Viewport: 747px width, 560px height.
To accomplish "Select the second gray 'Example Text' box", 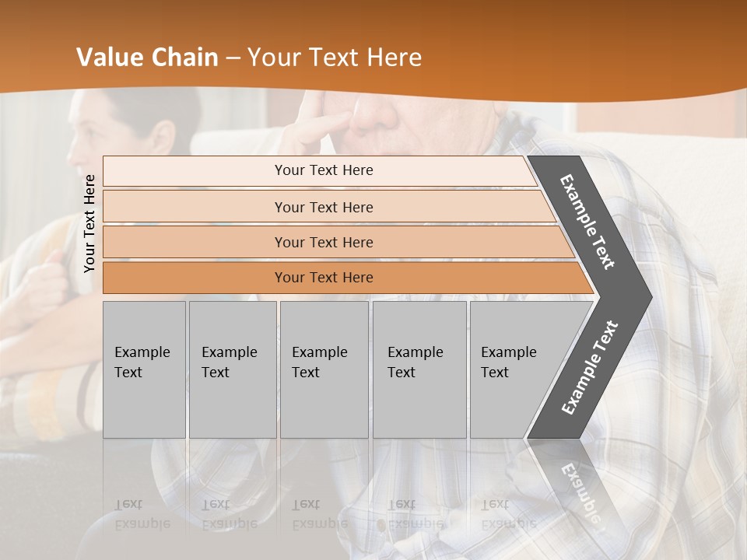I will [232, 369].
